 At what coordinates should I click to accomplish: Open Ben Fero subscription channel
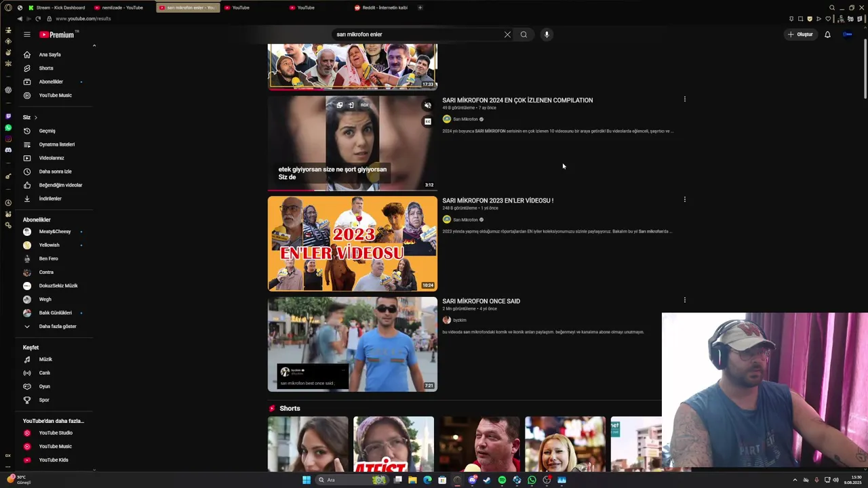48,259
